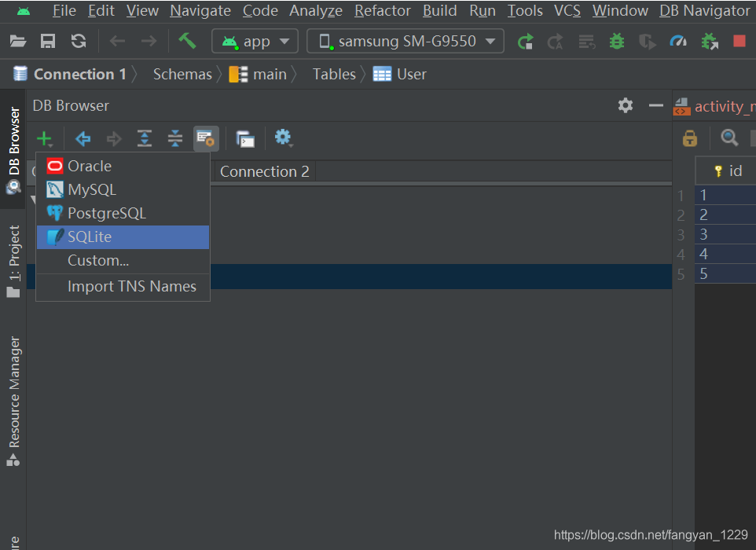The width and height of the screenshot is (756, 550).
Task: Open the Connection 2 tab label
Action: tap(263, 171)
